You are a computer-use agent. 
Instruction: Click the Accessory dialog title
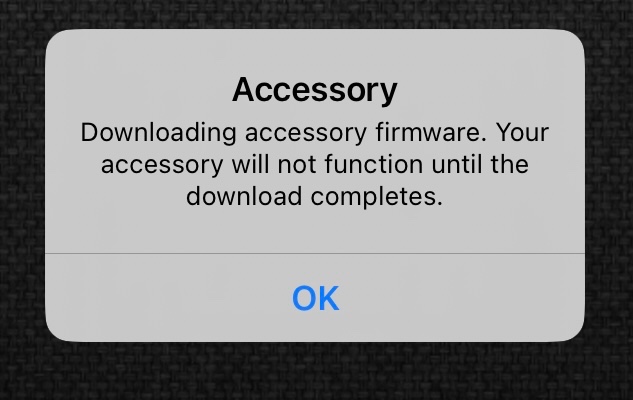click(x=314, y=90)
